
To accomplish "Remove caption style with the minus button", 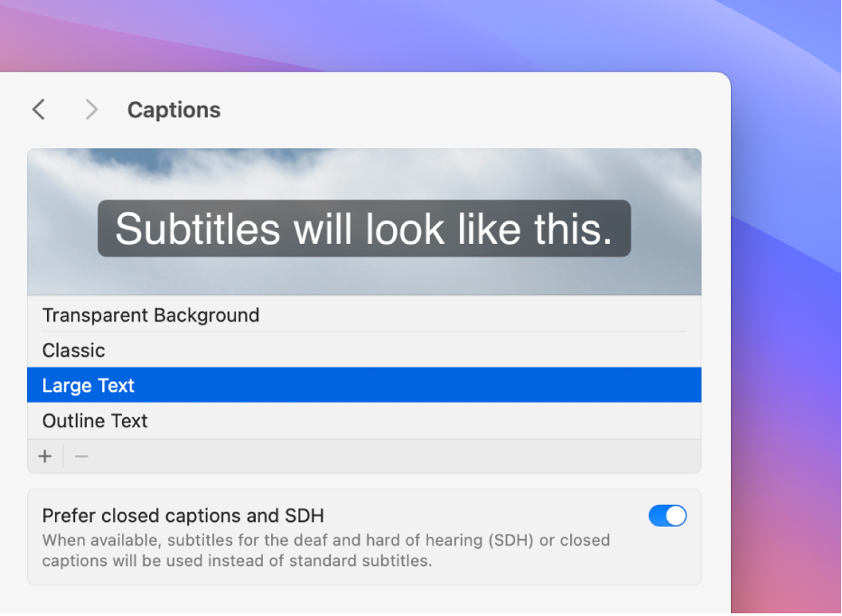I will 81,457.
